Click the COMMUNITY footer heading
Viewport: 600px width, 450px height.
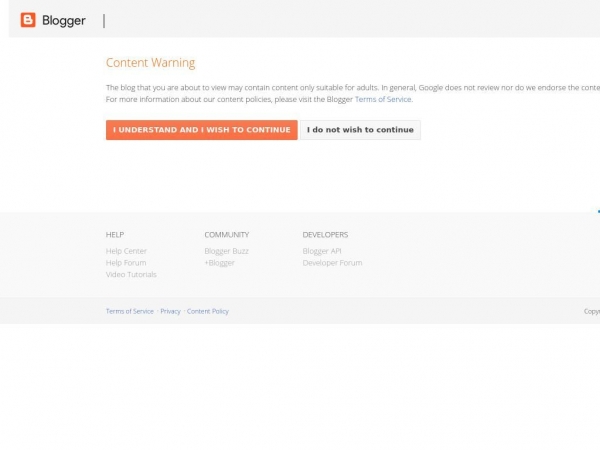(227, 235)
